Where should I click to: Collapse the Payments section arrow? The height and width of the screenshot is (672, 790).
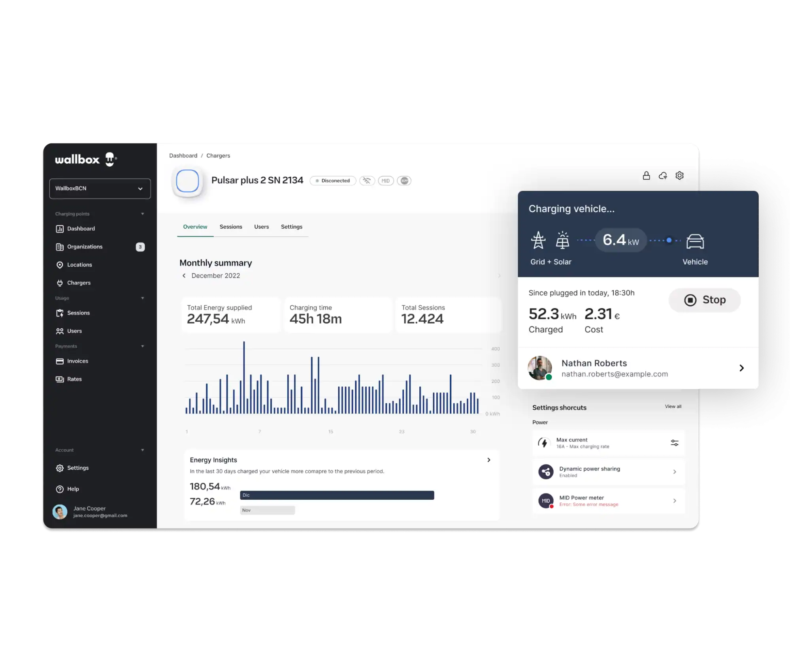pyautogui.click(x=143, y=346)
